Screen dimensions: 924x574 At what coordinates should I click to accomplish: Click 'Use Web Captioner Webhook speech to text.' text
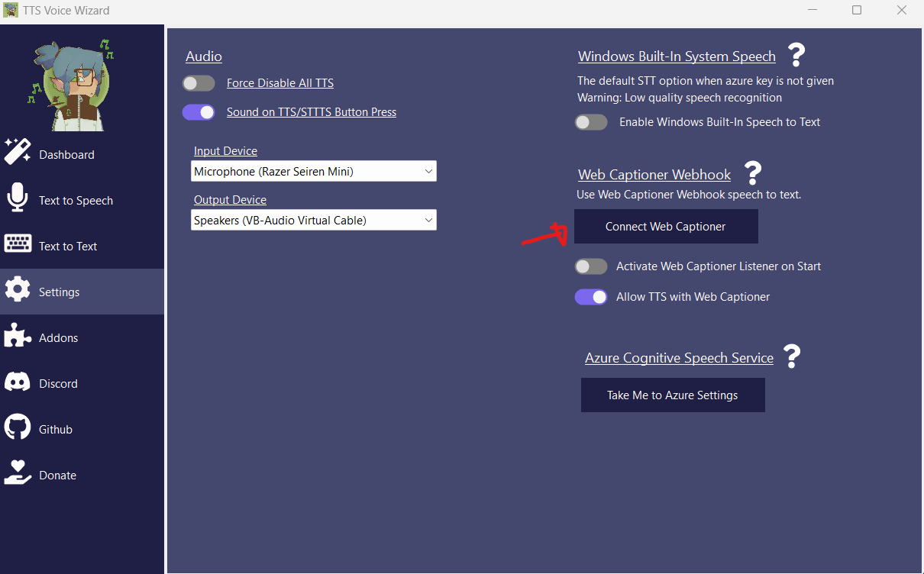[689, 195]
